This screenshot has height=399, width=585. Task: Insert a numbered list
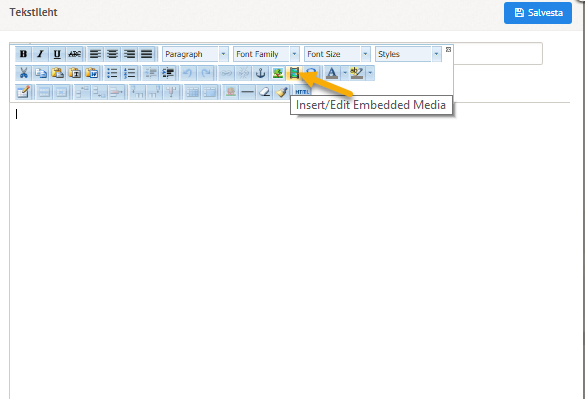(129, 73)
